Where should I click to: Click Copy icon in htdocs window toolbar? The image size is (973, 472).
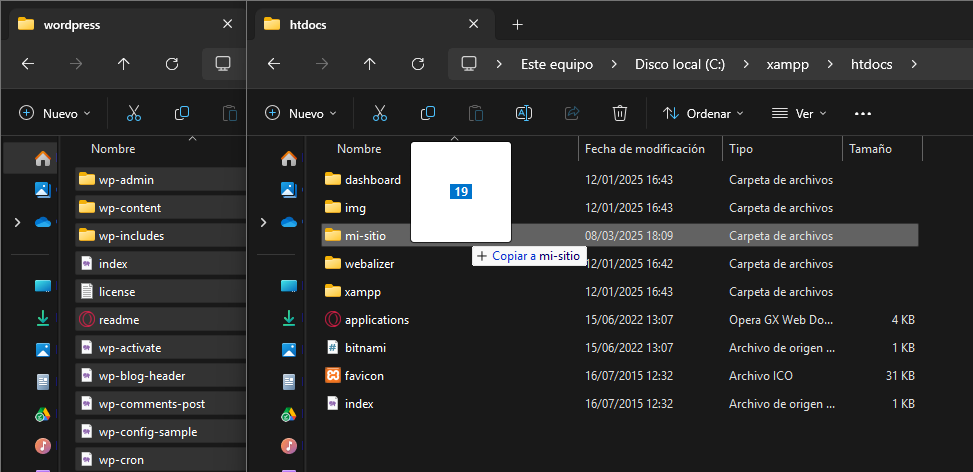pyautogui.click(x=428, y=113)
